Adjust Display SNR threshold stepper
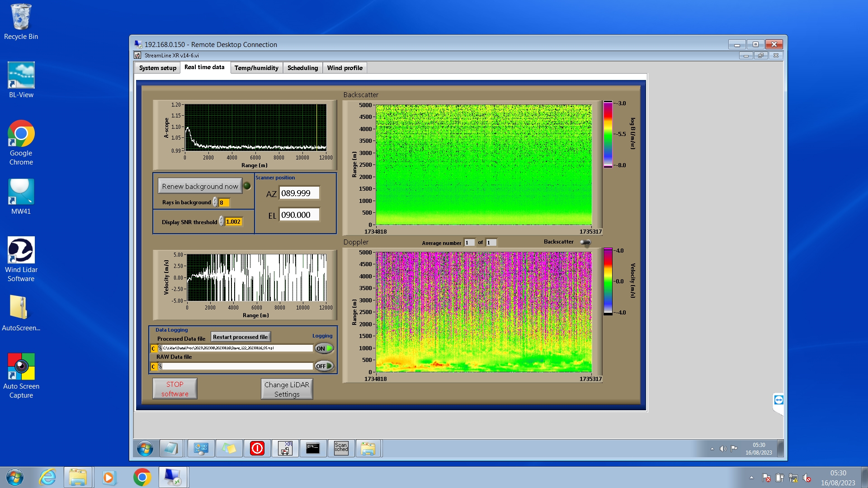The height and width of the screenshot is (488, 868). pos(221,221)
